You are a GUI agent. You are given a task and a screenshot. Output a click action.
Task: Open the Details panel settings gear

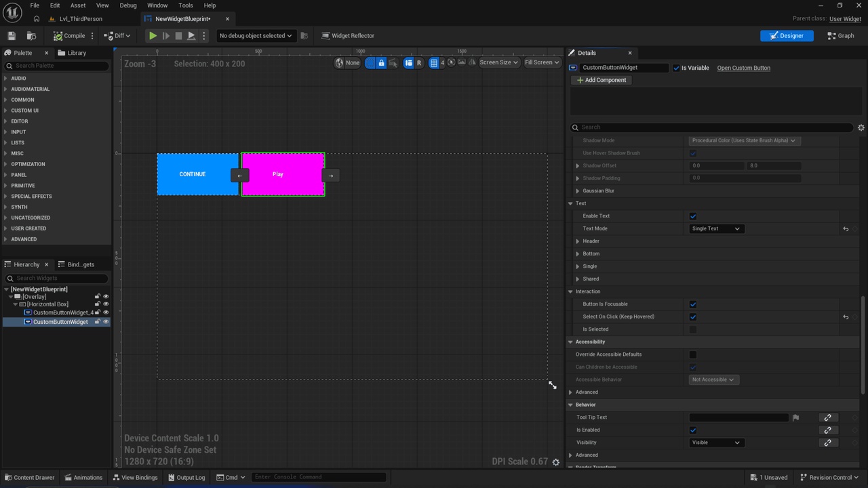pyautogui.click(x=861, y=127)
